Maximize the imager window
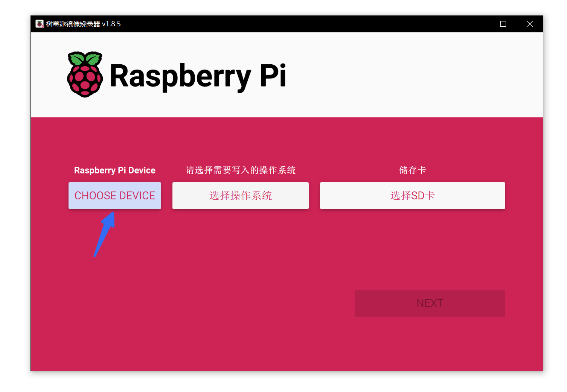Viewport: 567px width, 392px height. 503,24
